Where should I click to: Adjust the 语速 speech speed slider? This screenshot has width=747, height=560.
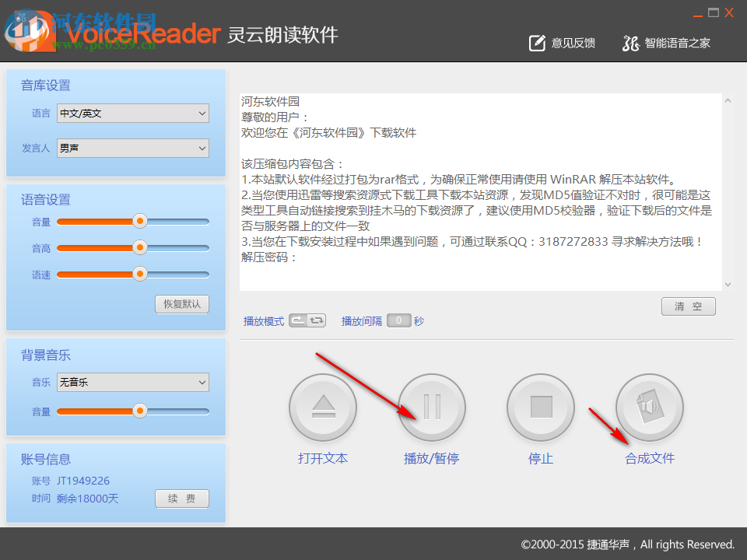point(139,274)
